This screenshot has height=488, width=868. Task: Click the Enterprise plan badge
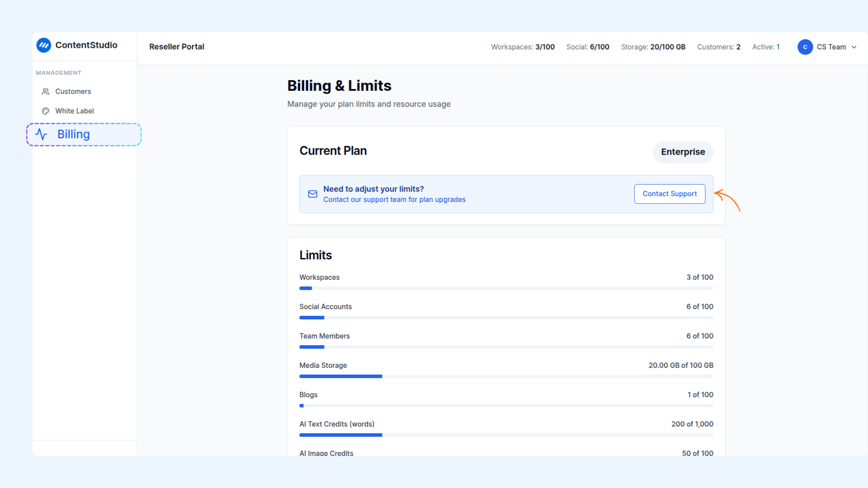683,152
